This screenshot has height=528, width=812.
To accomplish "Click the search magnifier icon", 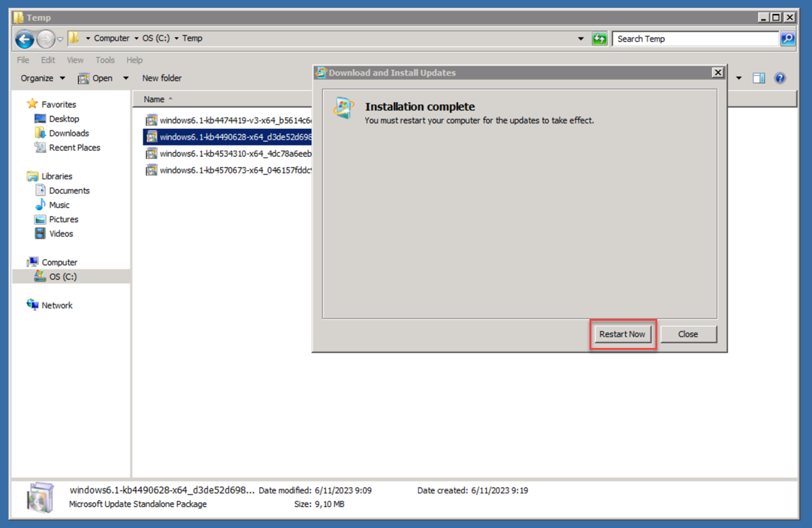I will coord(788,39).
